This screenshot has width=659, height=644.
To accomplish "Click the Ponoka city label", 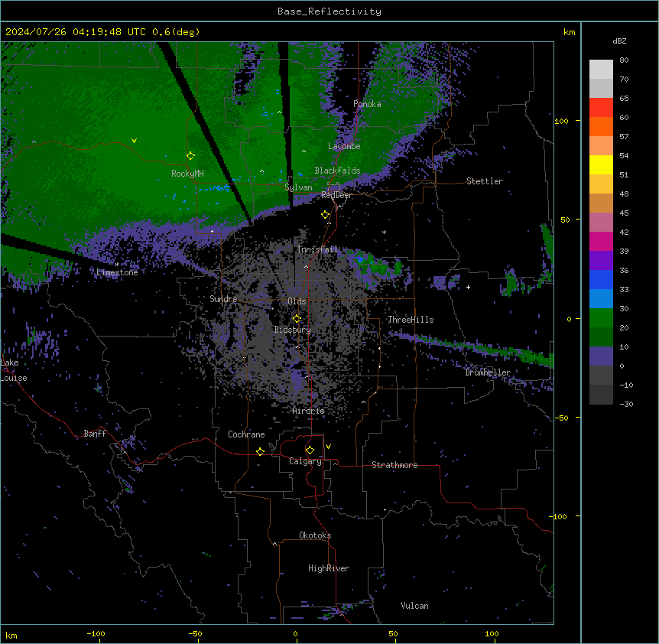I will [x=367, y=104].
